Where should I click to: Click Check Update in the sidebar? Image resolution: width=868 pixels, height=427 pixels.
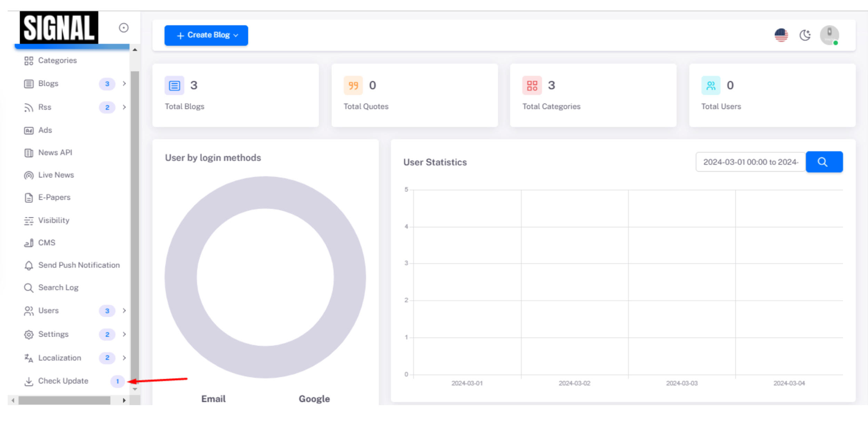[x=63, y=381]
